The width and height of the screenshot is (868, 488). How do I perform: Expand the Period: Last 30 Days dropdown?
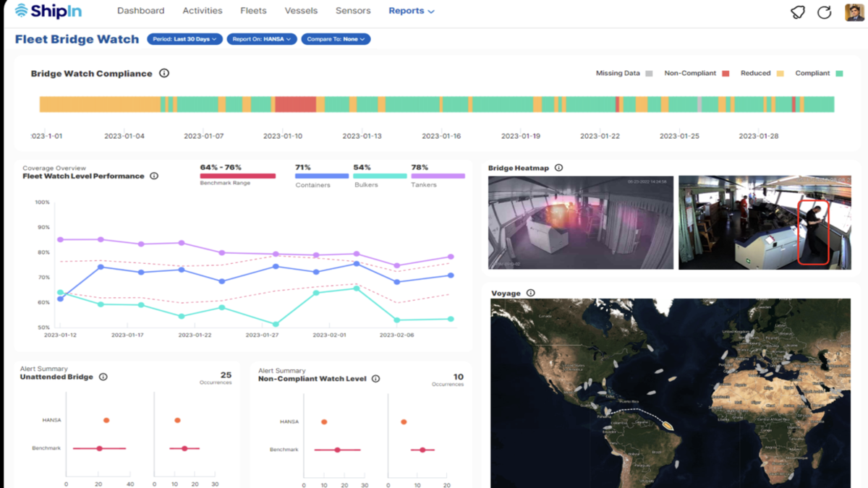click(184, 39)
